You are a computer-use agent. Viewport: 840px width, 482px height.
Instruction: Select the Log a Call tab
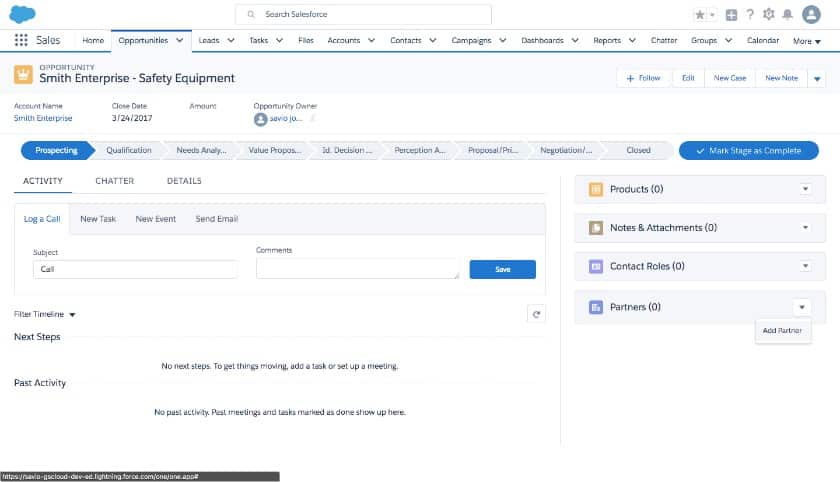coord(42,219)
